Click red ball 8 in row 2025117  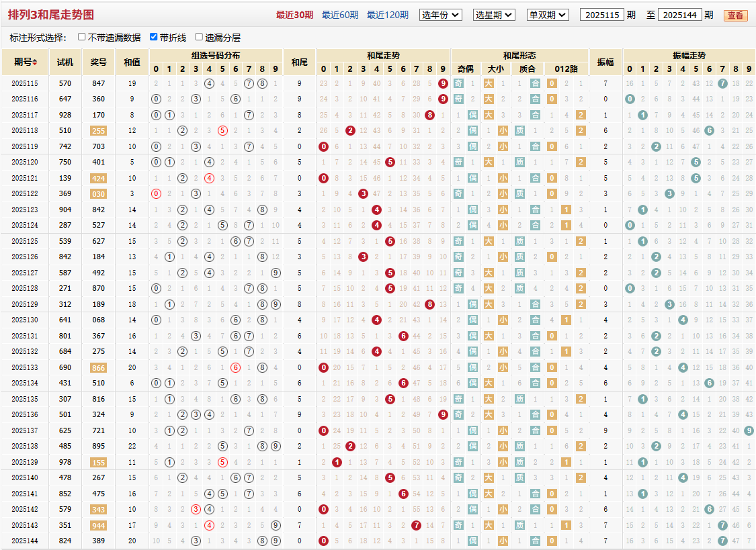pos(429,115)
